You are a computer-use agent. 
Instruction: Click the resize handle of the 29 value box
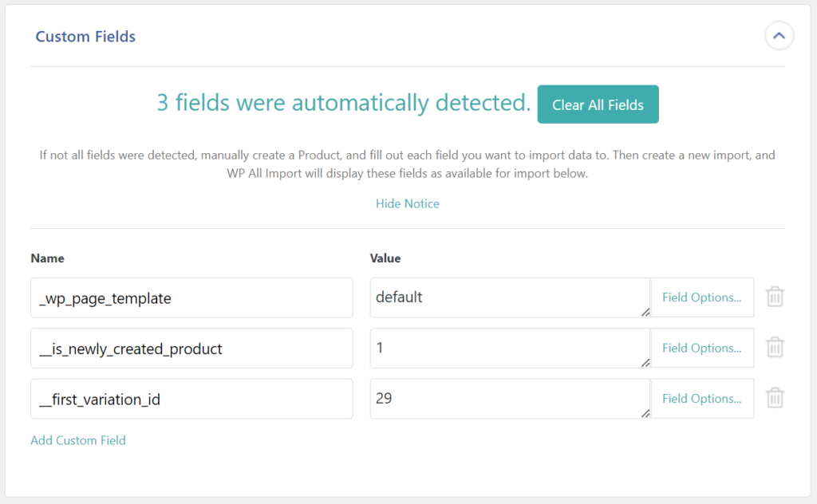pos(645,413)
